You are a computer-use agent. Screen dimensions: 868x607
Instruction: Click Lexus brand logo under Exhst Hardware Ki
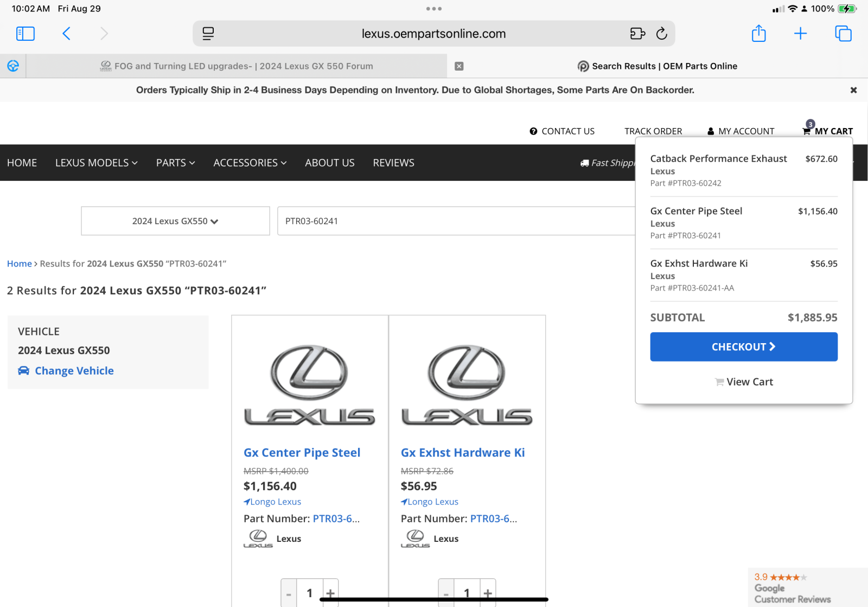[x=416, y=539]
